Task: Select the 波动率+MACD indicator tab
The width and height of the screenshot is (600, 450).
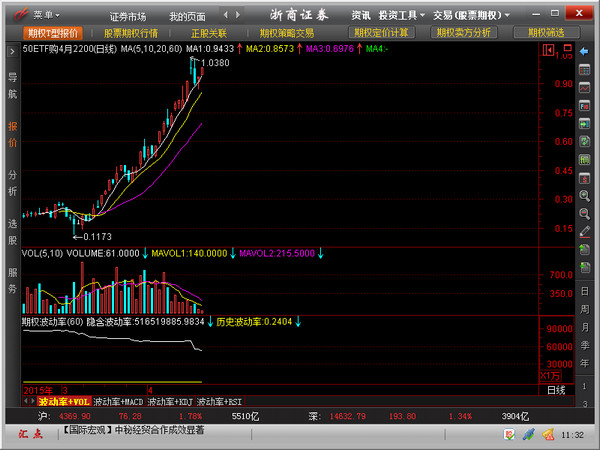Action: [119, 401]
